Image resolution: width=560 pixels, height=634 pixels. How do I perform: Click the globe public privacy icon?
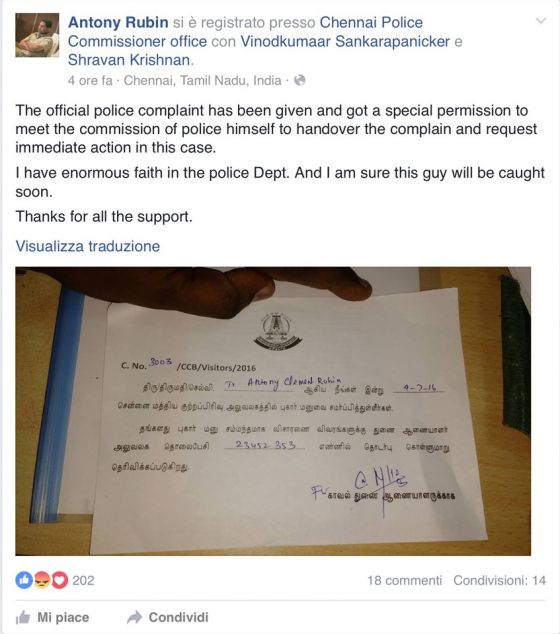300,80
